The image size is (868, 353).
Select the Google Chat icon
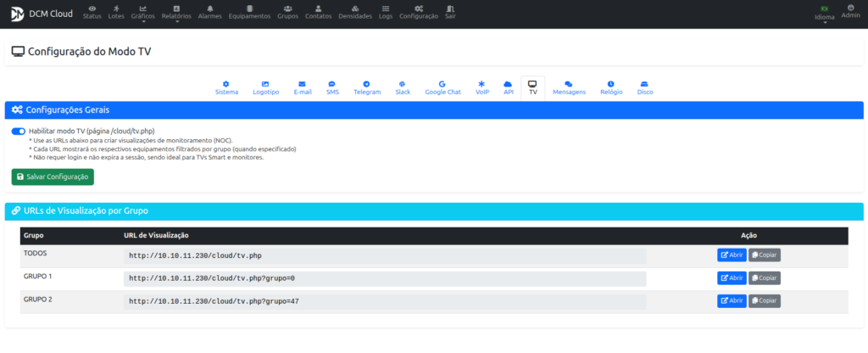point(442,83)
